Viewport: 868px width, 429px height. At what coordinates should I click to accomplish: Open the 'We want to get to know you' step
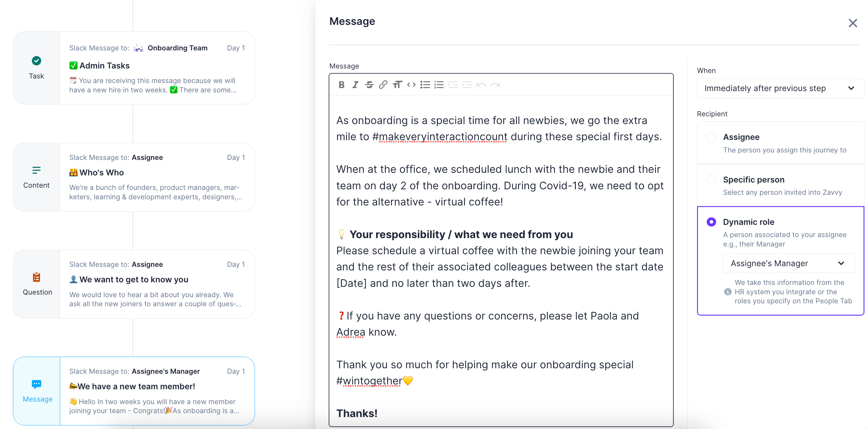pyautogui.click(x=157, y=284)
